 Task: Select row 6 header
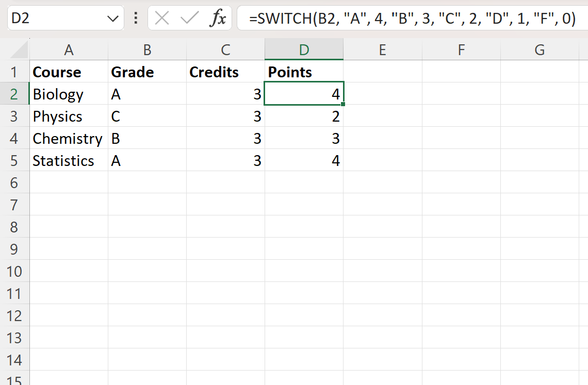click(14, 182)
